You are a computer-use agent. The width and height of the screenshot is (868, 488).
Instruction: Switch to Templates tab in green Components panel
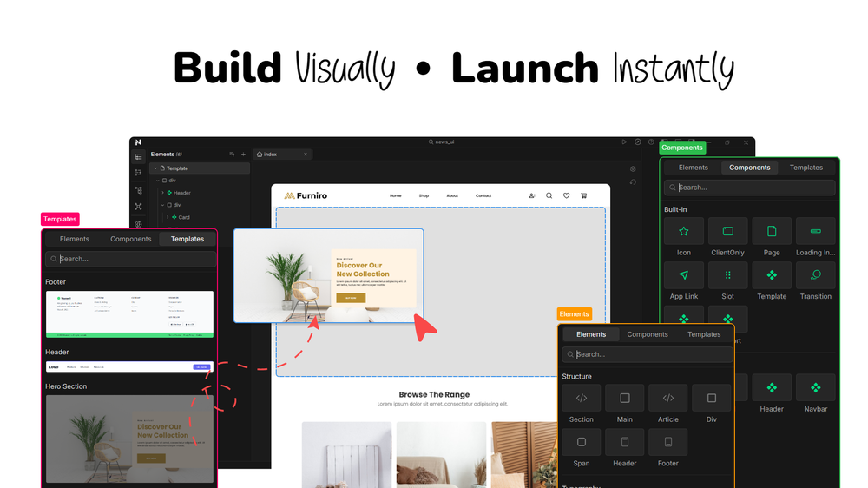[806, 168]
